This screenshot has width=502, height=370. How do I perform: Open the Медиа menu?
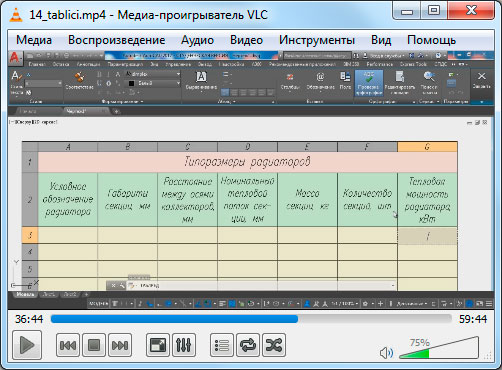34,40
